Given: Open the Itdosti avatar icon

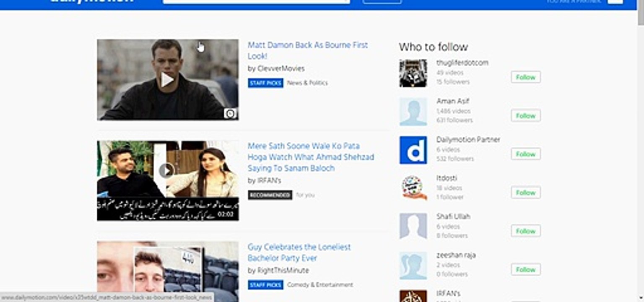Looking at the screenshot, I should [413, 188].
